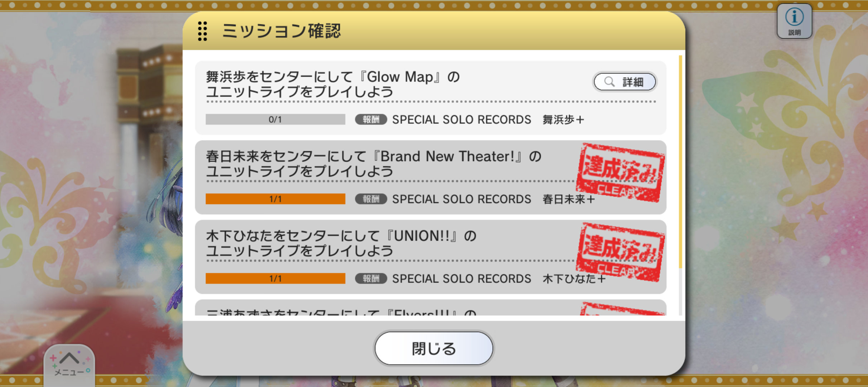
Task: Click the 報酬 badge in UNION!! mission
Action: 371,278
